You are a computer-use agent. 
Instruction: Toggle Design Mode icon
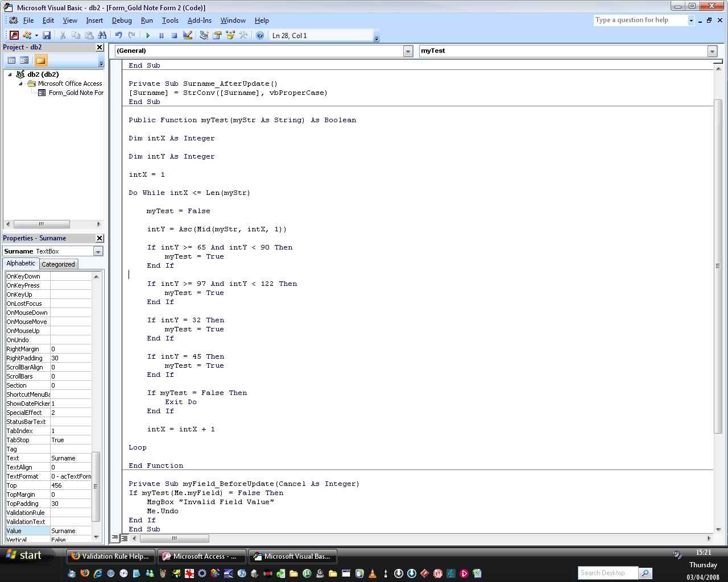click(188, 35)
